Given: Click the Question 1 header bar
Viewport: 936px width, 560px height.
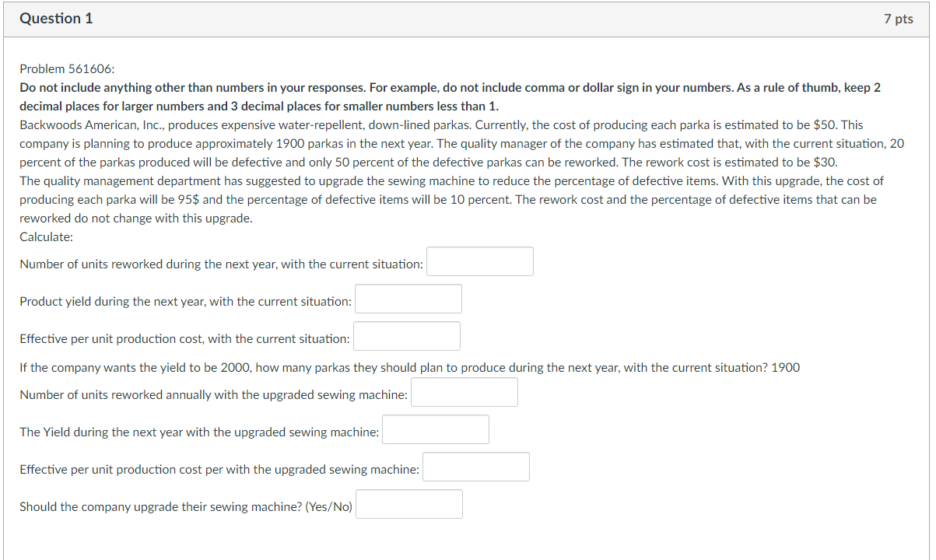Looking at the screenshot, I should [55, 18].
